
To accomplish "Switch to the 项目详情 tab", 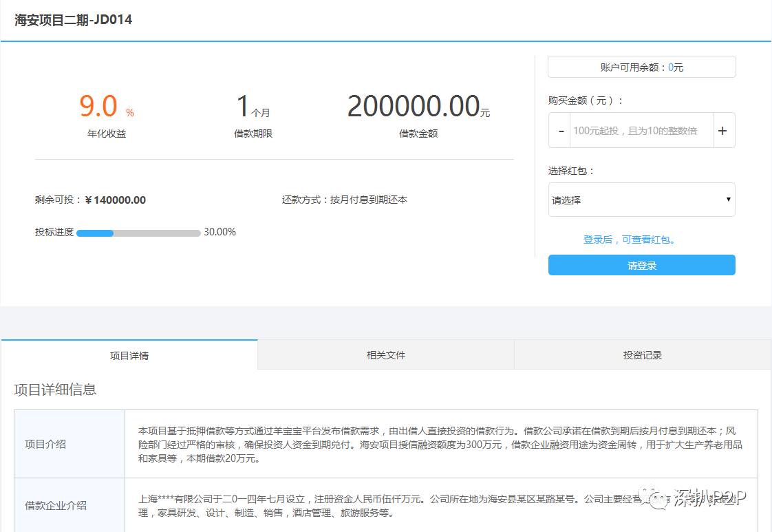I will point(129,354).
